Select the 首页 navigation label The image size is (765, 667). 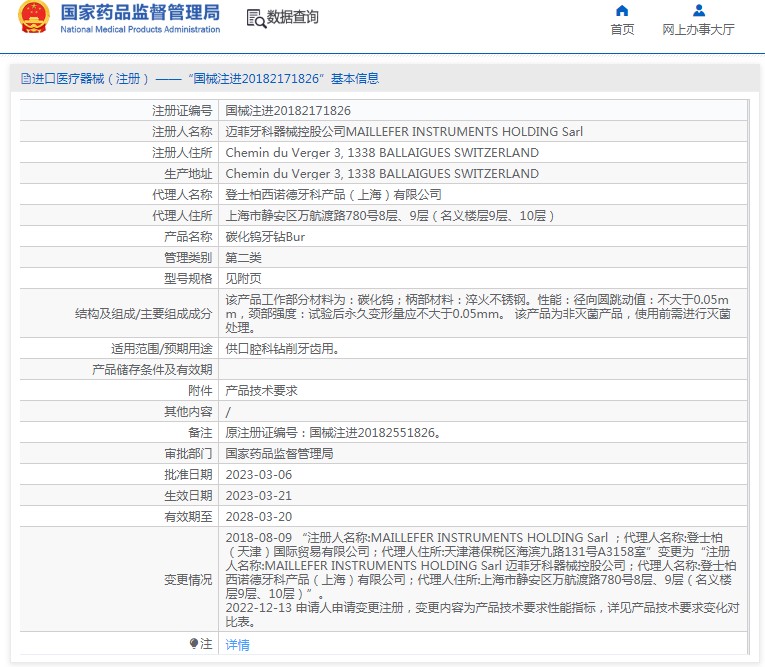click(x=622, y=30)
